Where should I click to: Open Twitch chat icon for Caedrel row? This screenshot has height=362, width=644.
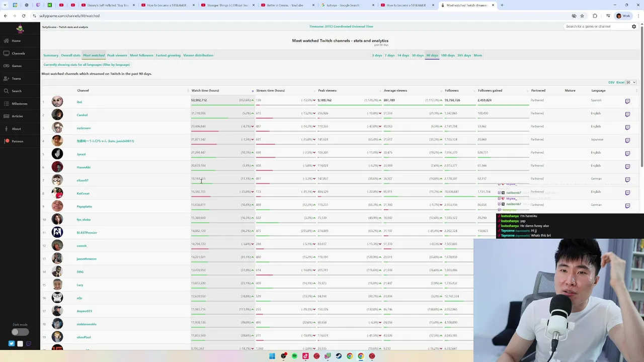pos(627,114)
